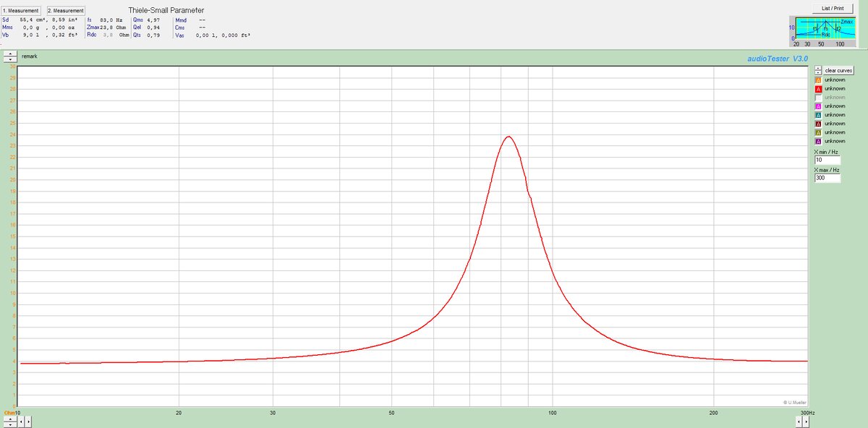Screen dimensions: 868x428
Task: Click the X max / Hz label
Action: 827,170
